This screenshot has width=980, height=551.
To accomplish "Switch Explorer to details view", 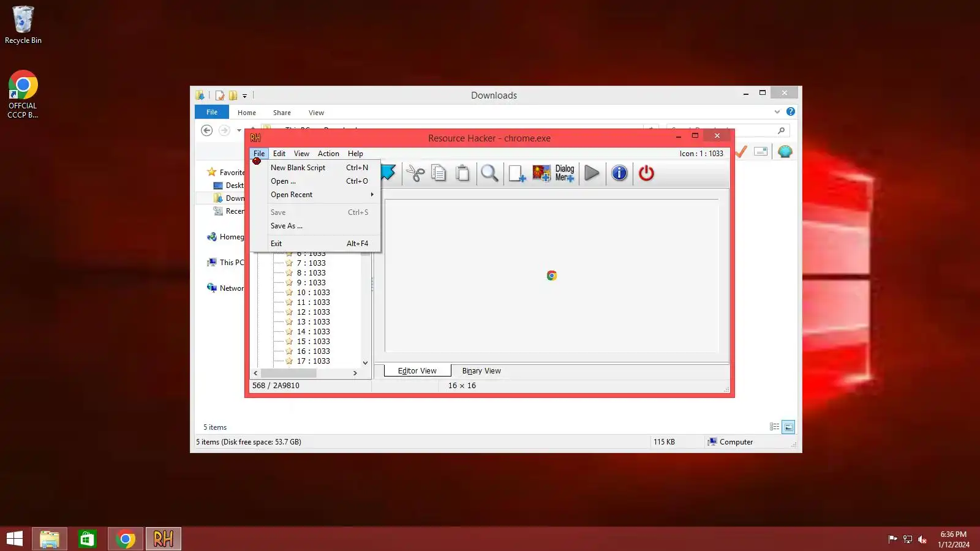I will click(774, 427).
